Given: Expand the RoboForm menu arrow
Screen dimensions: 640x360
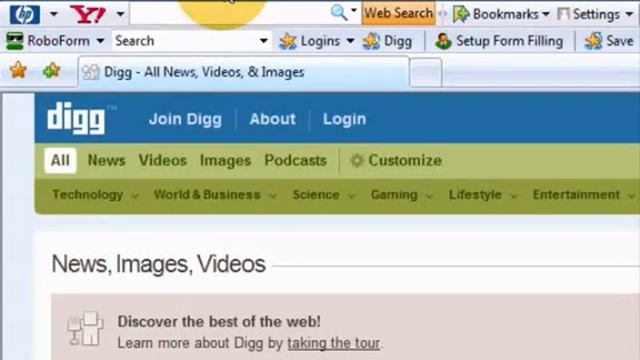Looking at the screenshot, I should point(100,41).
